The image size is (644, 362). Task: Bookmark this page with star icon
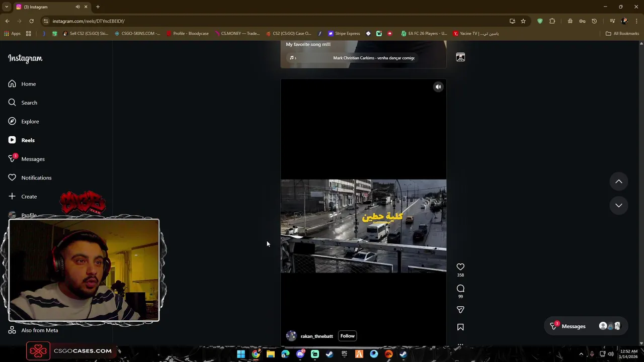[523, 21]
